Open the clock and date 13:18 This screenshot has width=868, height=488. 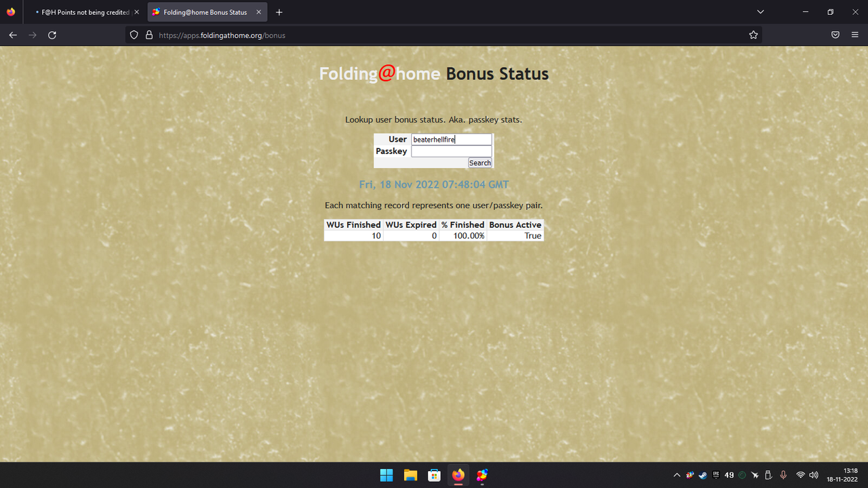[843, 475]
